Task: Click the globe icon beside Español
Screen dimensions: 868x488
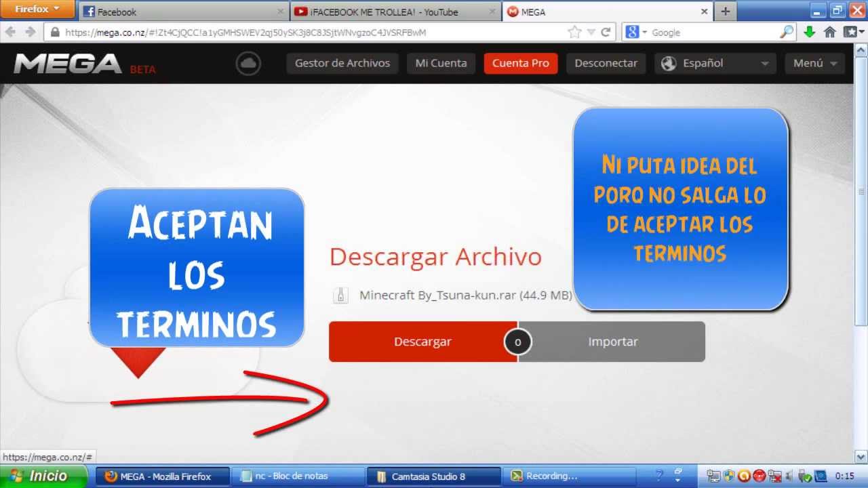Action: pyautogui.click(x=669, y=63)
